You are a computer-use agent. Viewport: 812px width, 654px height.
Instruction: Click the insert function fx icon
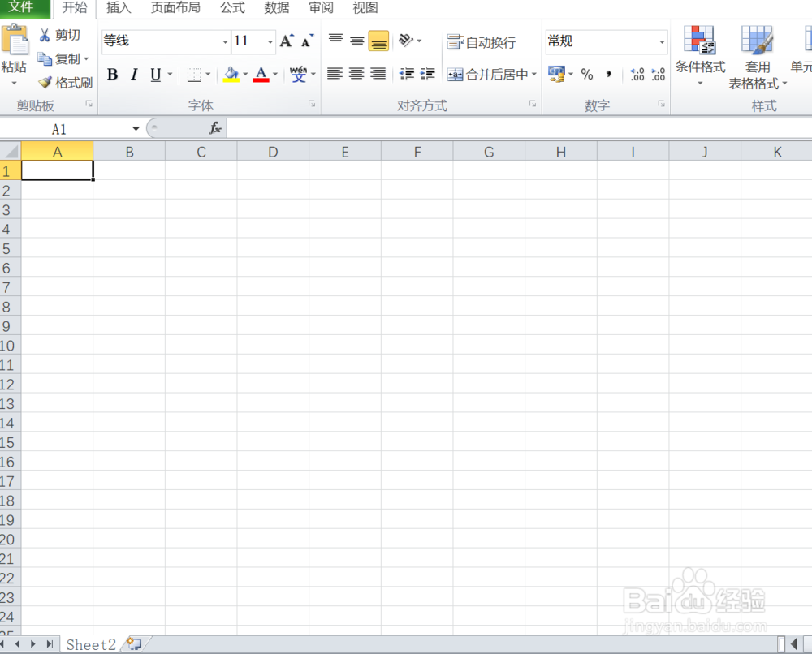tap(215, 128)
